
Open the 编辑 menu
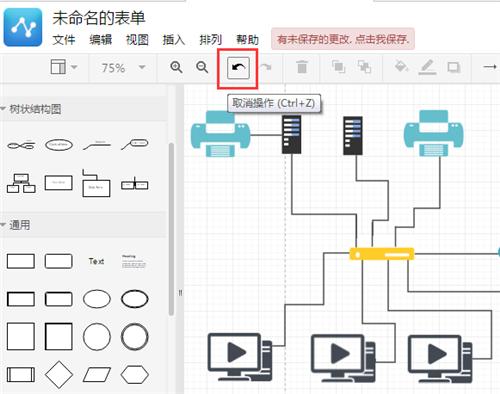101,40
